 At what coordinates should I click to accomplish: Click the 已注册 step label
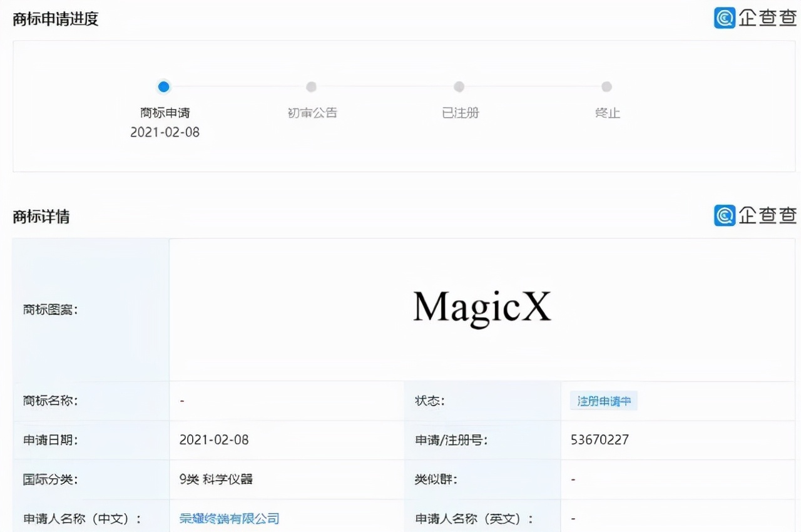(x=460, y=113)
